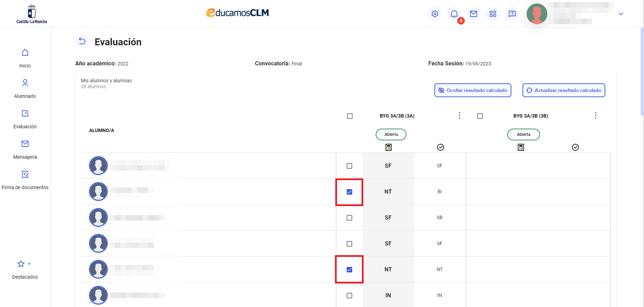Click the BI calculated grade
Viewport: 644px width, 307px height.
pos(440,192)
